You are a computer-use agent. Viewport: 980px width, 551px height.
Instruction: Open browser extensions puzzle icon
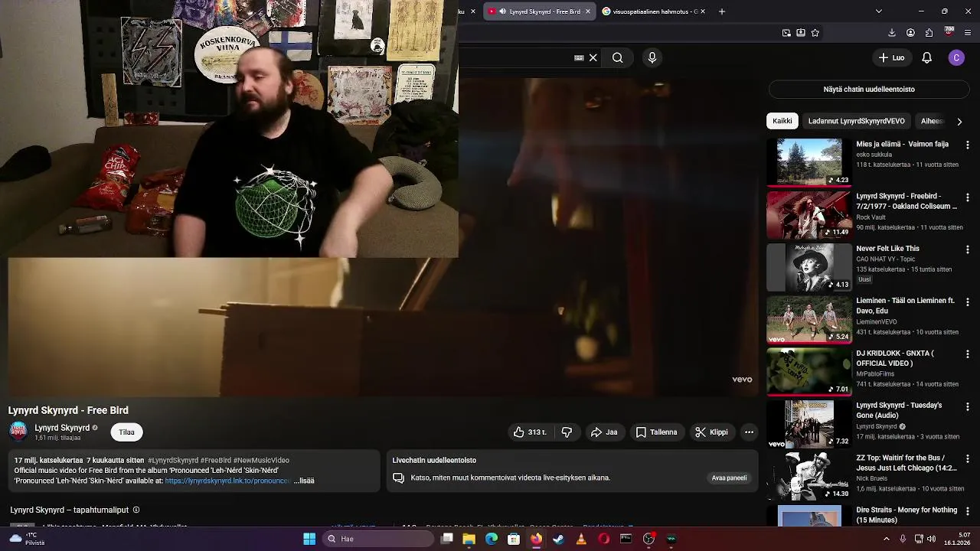[929, 33]
